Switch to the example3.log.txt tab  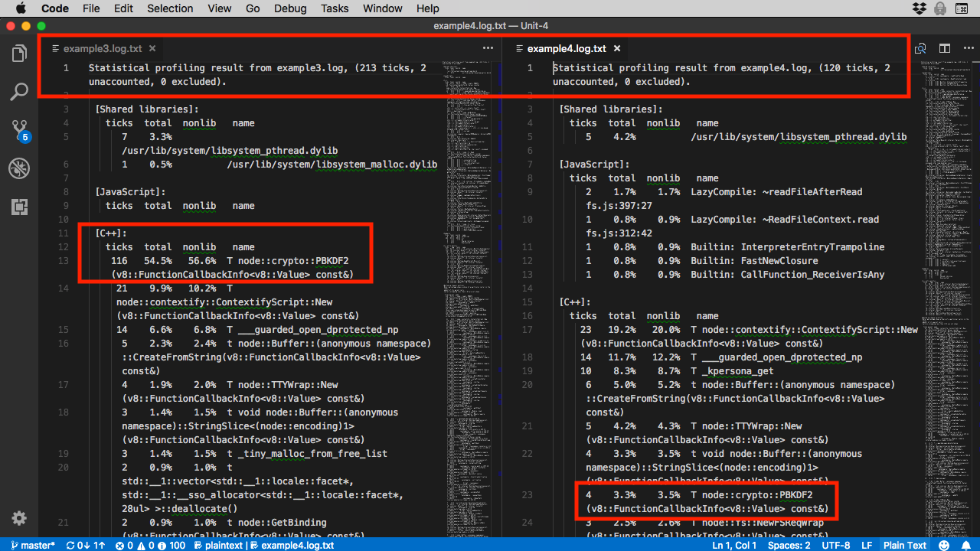[x=102, y=48]
